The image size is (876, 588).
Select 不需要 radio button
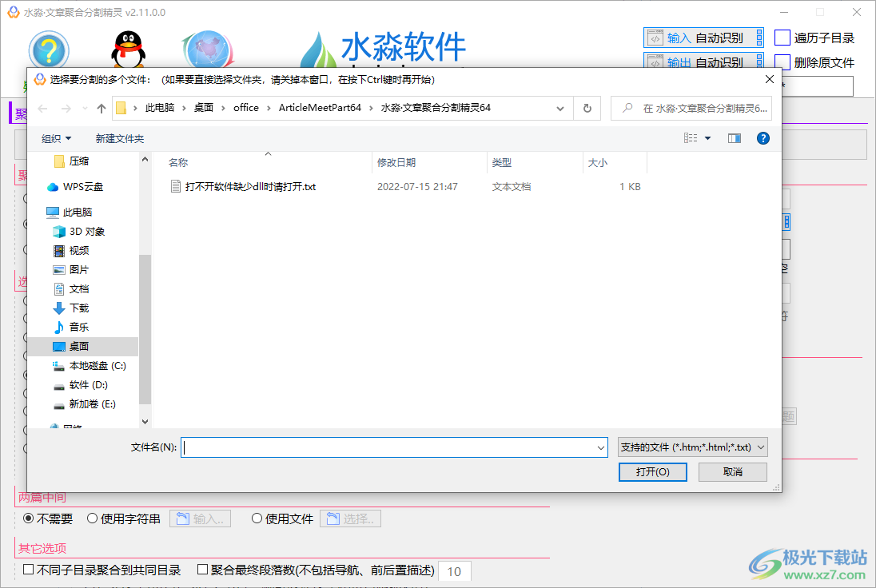point(29,518)
